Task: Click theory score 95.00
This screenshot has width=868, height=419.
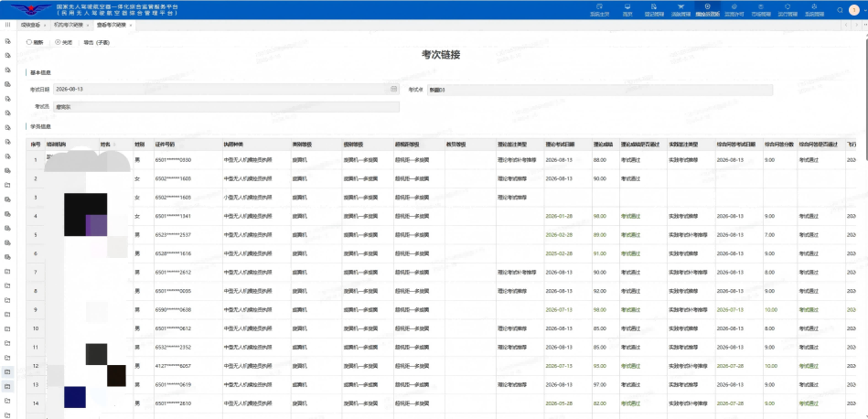Action: pyautogui.click(x=599, y=366)
